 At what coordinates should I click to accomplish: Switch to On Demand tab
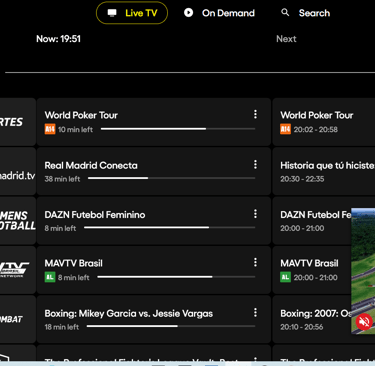219,13
